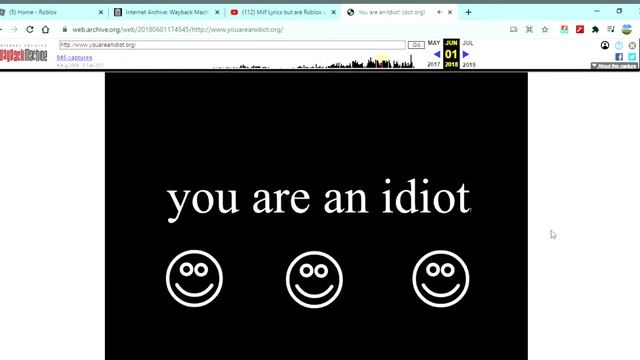
Task: Share capture on Facebook
Action: coord(619,57)
